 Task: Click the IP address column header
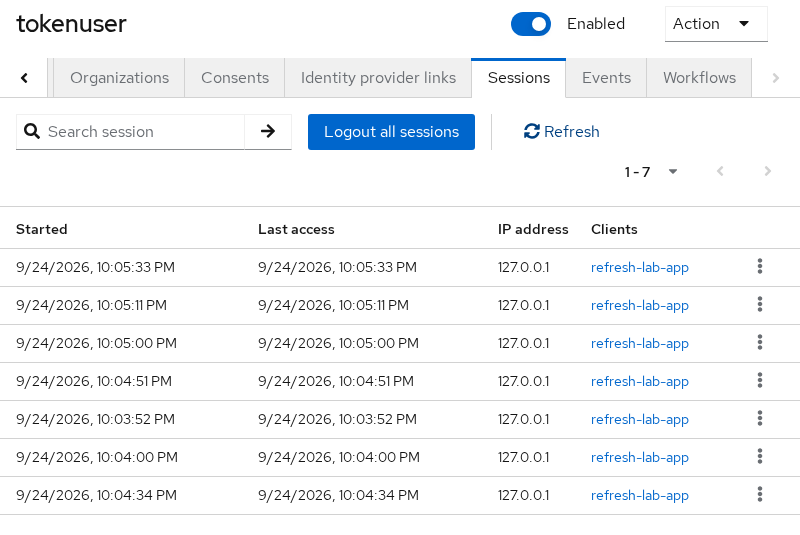tap(533, 230)
